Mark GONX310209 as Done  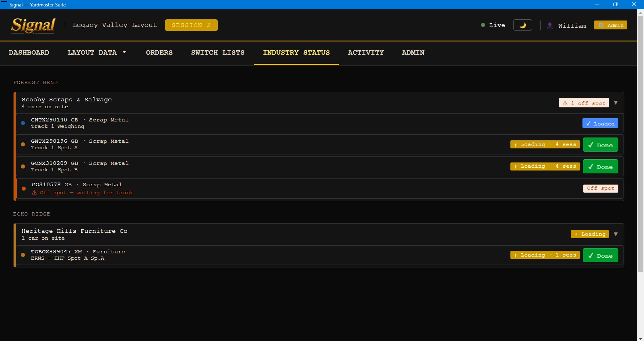tap(600, 166)
